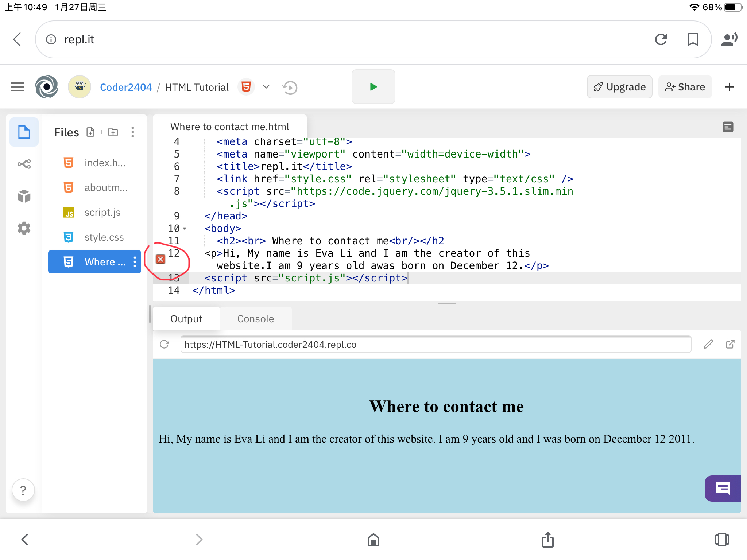This screenshot has width=747, height=560.
Task: Open style.css file
Action: tap(94, 237)
